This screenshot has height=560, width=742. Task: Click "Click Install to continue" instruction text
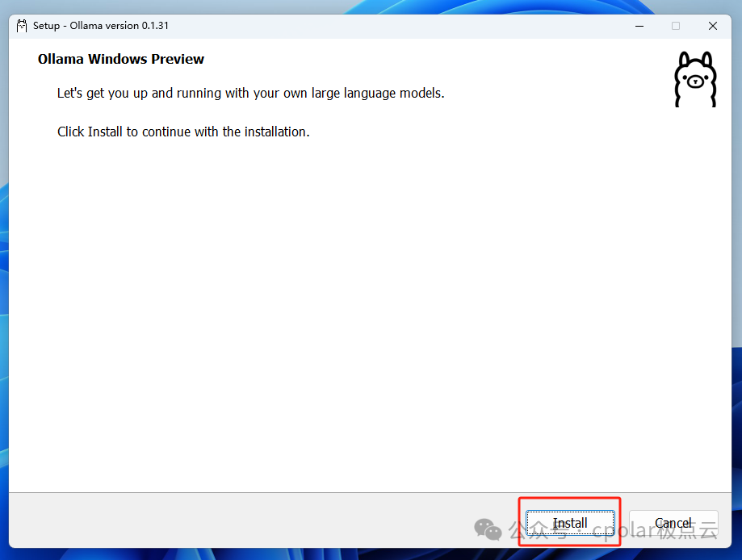point(183,132)
